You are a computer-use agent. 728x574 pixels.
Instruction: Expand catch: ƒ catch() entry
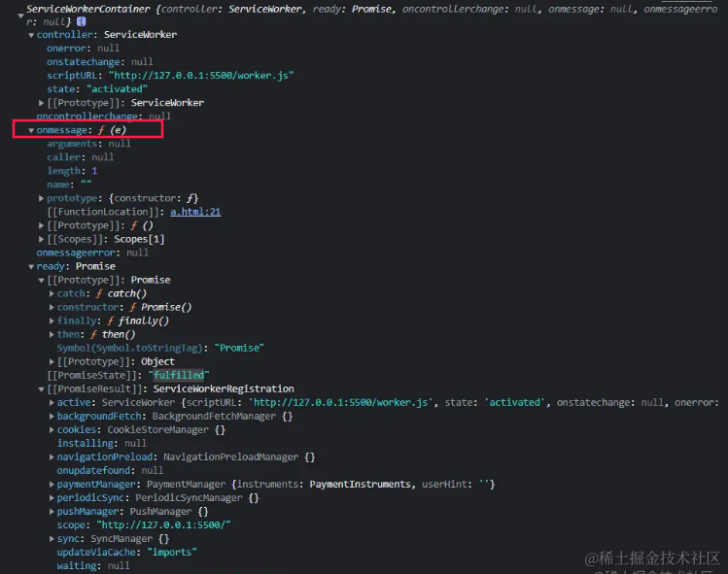(52, 293)
